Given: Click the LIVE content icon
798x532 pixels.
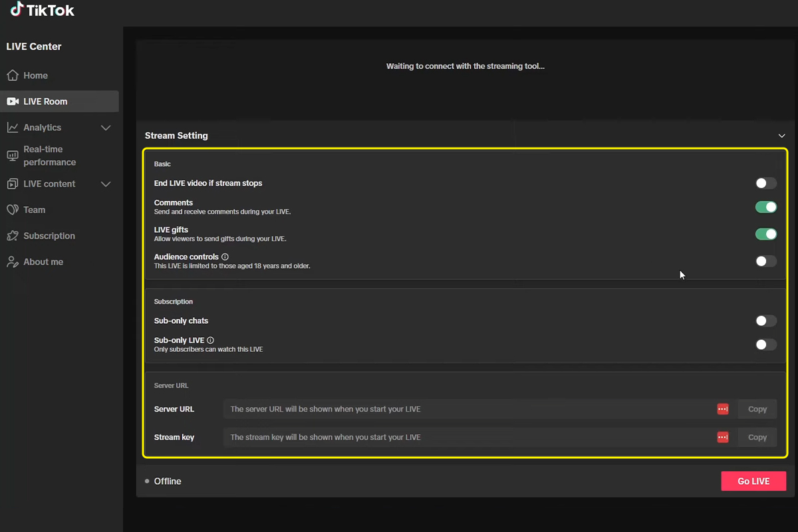Looking at the screenshot, I should click(13, 184).
